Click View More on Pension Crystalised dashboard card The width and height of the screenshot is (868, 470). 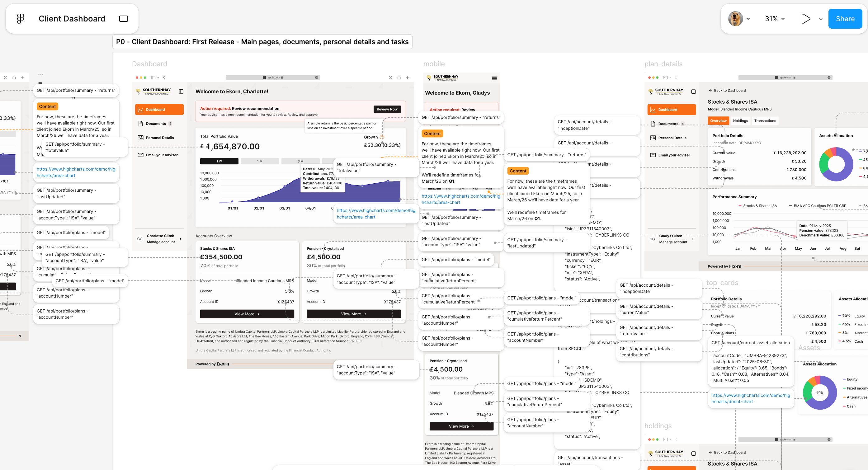click(x=353, y=314)
